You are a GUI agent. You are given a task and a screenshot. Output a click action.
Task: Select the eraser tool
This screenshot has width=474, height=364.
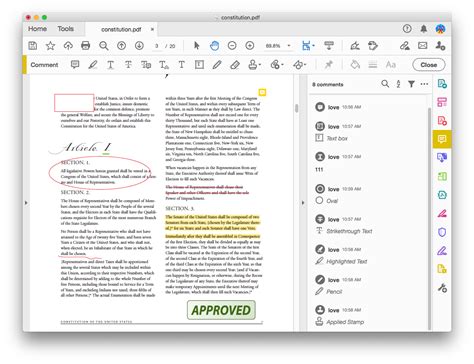pos(235,64)
